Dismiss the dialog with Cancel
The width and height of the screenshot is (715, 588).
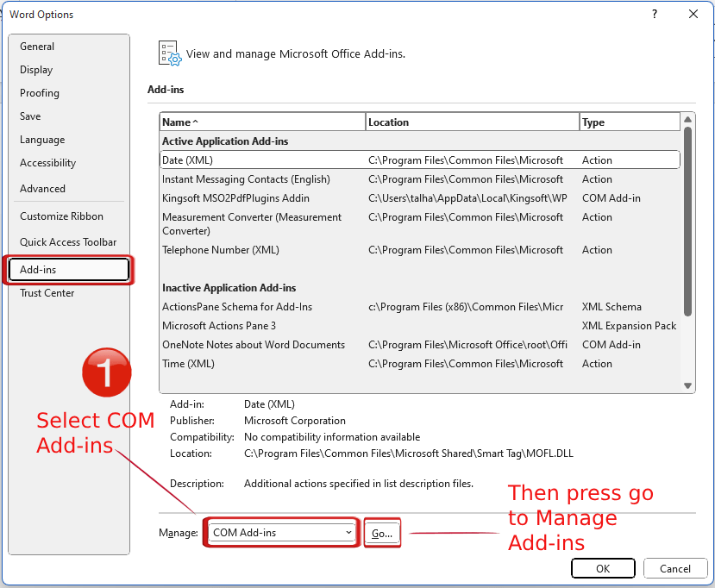tap(675, 568)
